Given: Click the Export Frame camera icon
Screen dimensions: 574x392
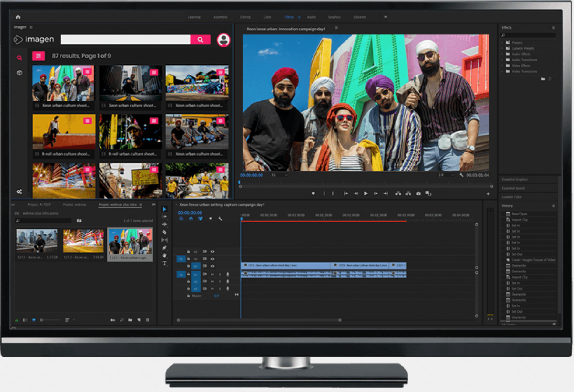Looking at the screenshot, I should pos(418,194).
